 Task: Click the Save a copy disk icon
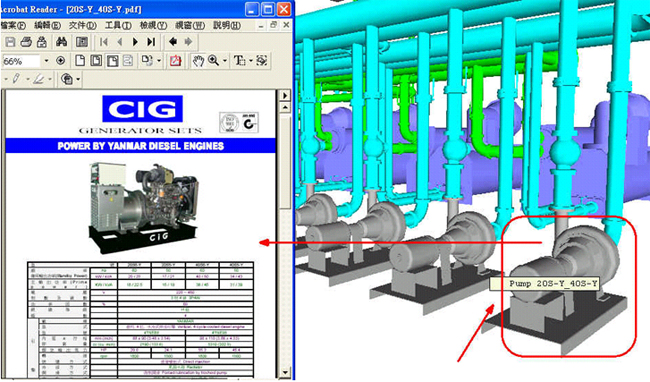(10, 42)
